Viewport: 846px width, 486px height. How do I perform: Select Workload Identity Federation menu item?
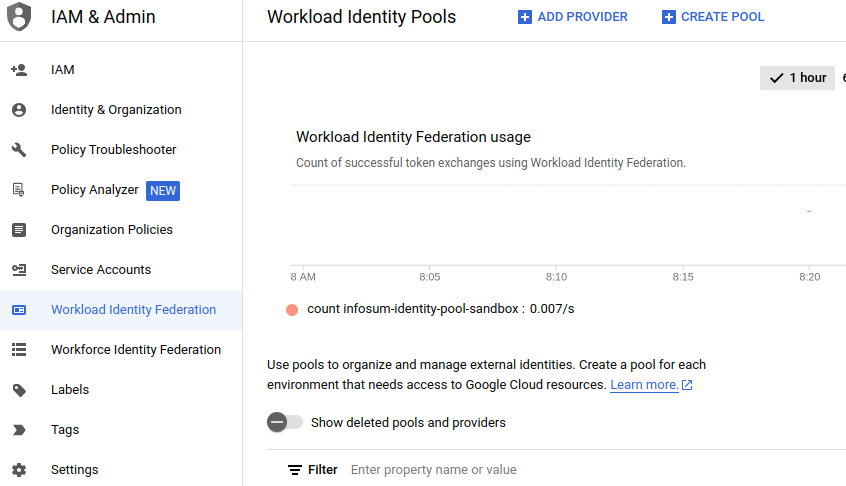[x=121, y=310]
